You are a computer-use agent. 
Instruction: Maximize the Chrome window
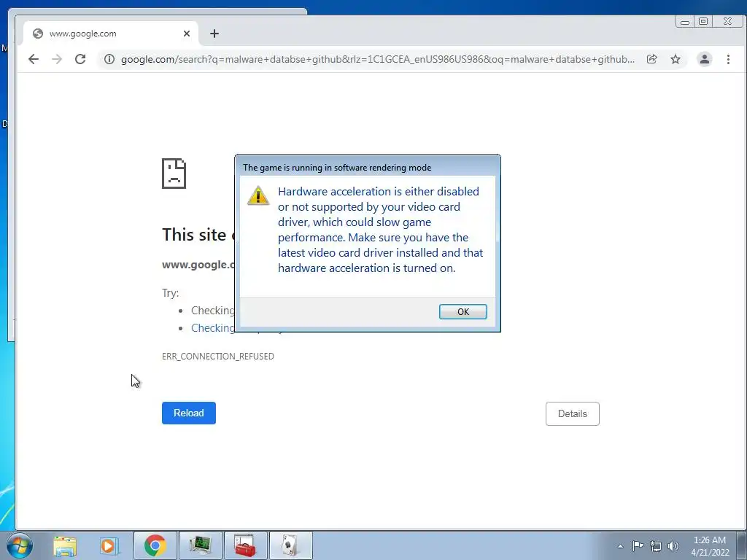pos(703,21)
